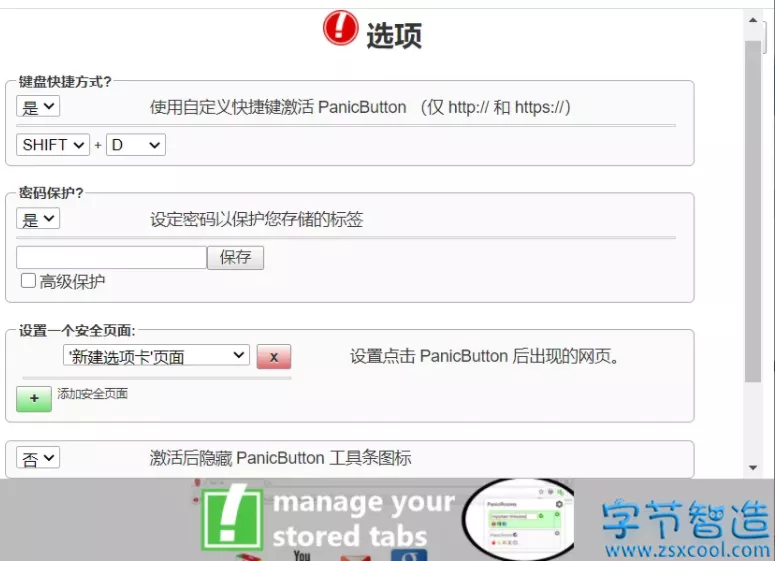
Task: Click the 添加安全页面 label
Action: (x=92, y=394)
